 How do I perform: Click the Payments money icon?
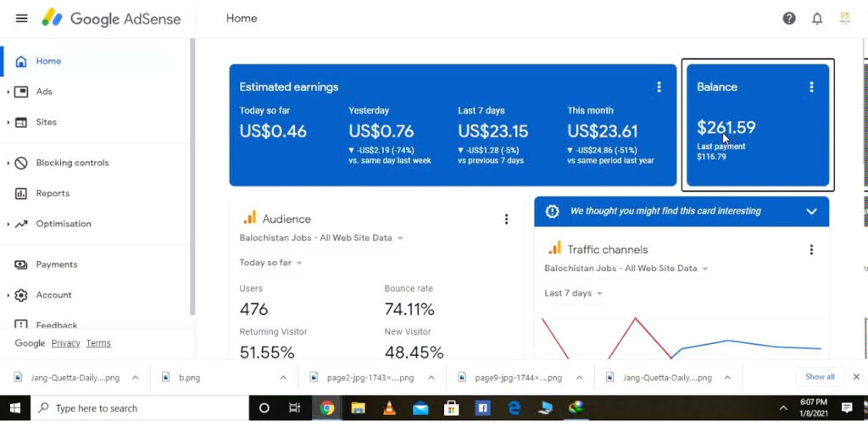coord(21,265)
